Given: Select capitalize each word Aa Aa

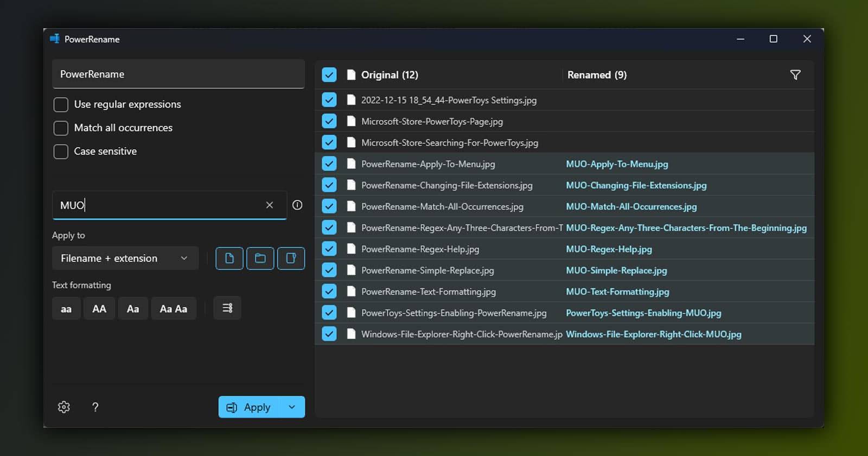Looking at the screenshot, I should click(174, 309).
